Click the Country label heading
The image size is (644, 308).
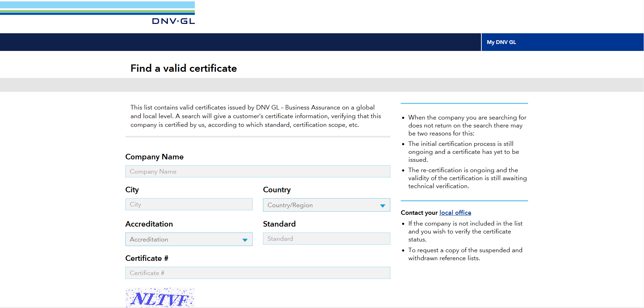click(x=276, y=190)
